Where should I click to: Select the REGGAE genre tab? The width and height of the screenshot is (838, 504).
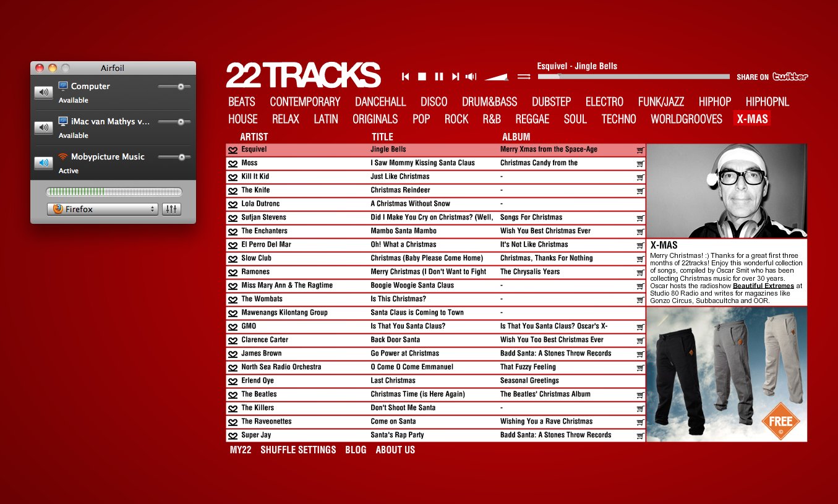[x=532, y=119]
